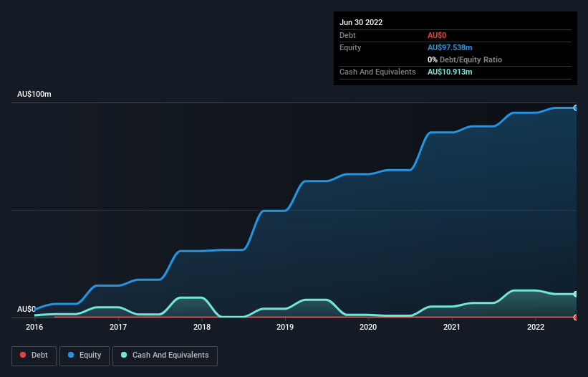Click the 2021 x-axis label
Screen dimensions: 588x377
[452, 327]
